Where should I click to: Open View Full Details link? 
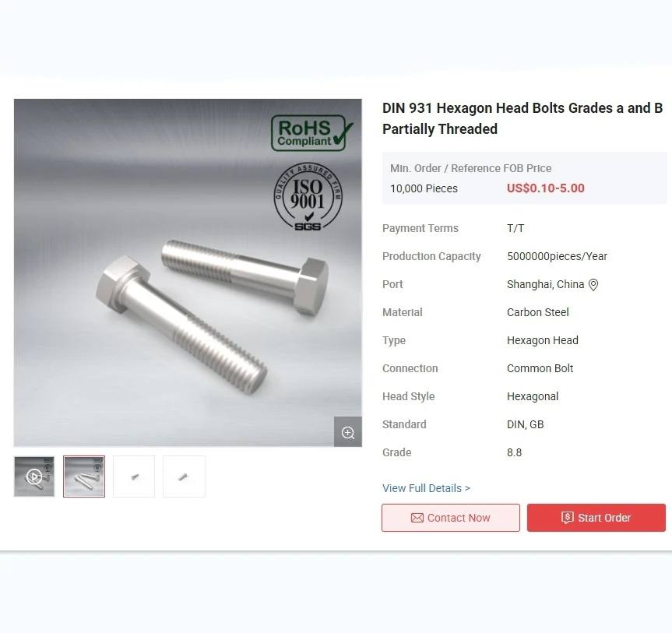coord(426,488)
